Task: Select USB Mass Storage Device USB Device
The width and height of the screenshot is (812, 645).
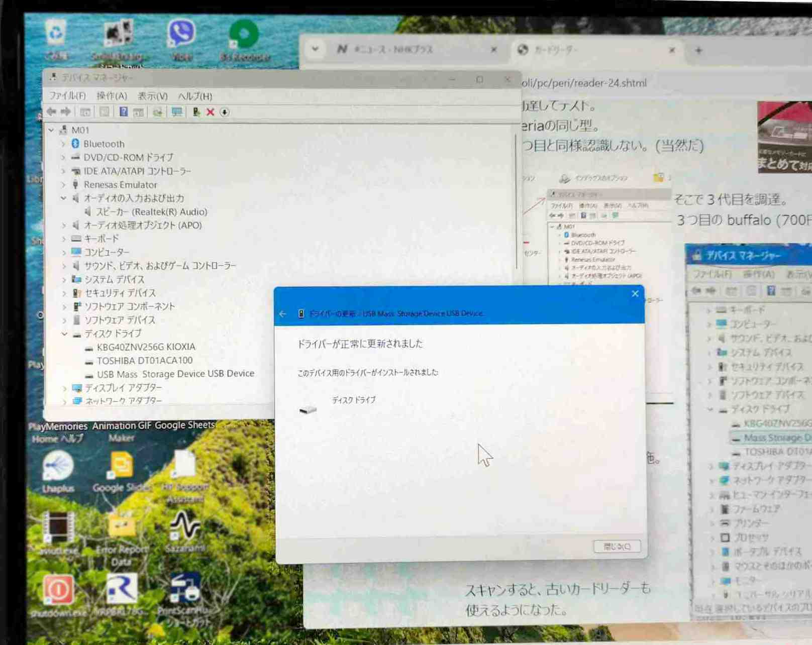Action: point(175,374)
